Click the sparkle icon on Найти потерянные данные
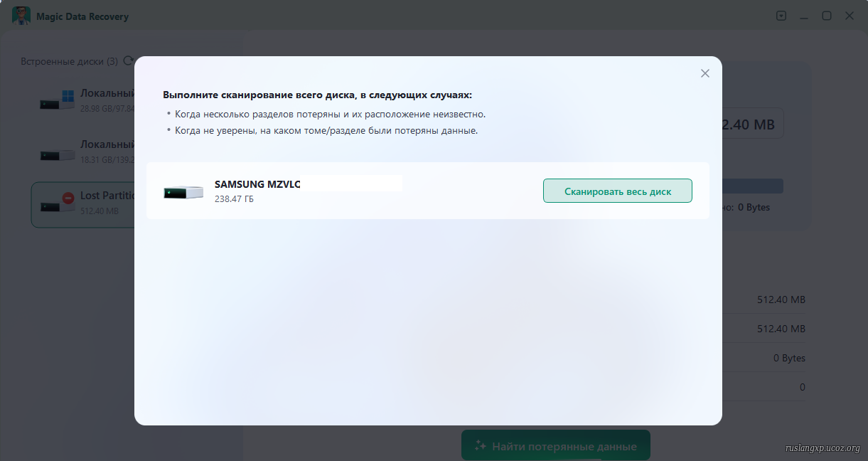 pyautogui.click(x=481, y=446)
